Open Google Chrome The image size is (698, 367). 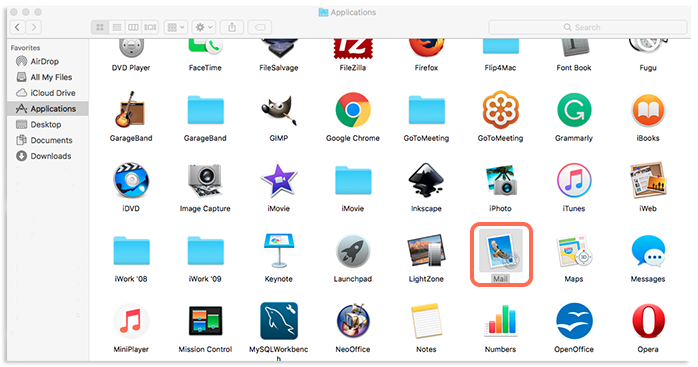[x=353, y=110]
